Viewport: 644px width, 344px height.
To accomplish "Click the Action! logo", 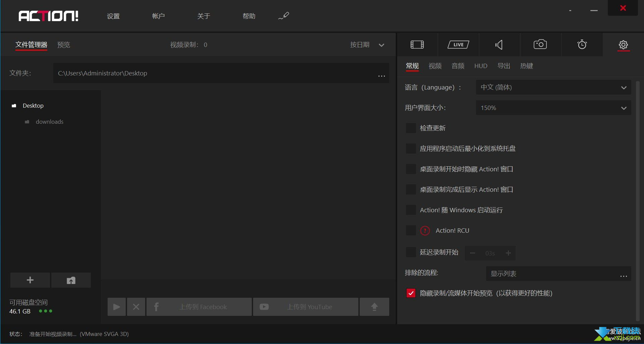I will click(x=49, y=16).
